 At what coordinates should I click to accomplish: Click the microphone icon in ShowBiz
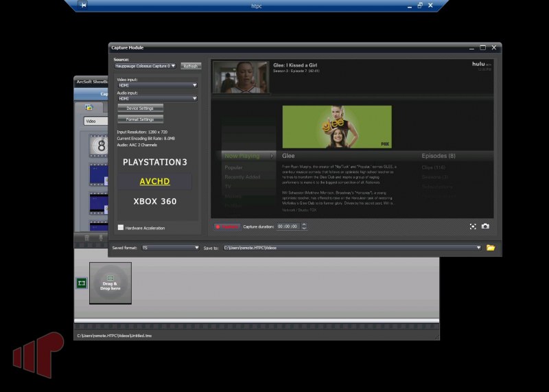pos(101,238)
